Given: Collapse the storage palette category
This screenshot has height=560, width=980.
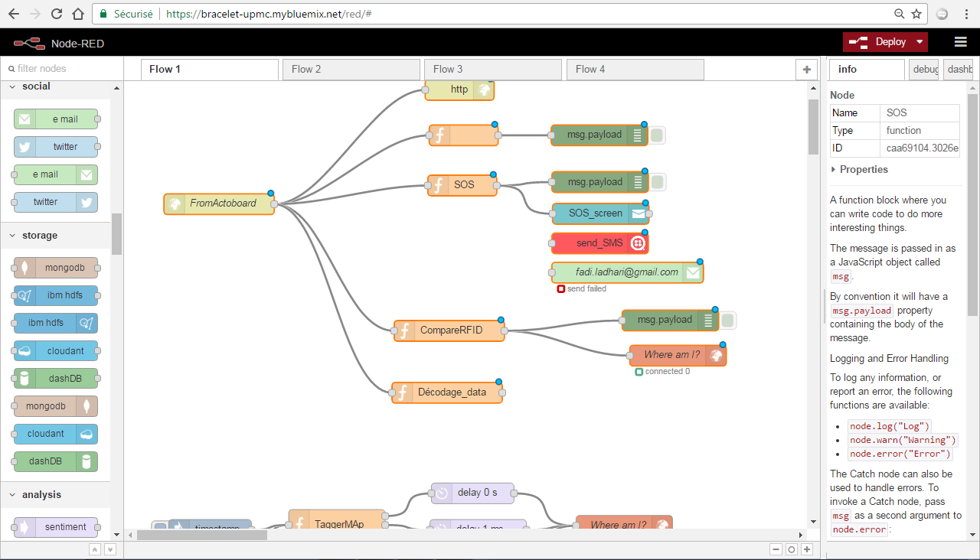Looking at the screenshot, I should tap(55, 236).
